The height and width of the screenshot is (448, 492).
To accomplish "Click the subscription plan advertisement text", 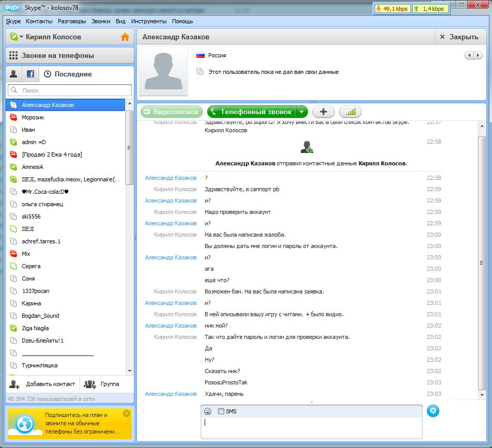I will point(82,423).
